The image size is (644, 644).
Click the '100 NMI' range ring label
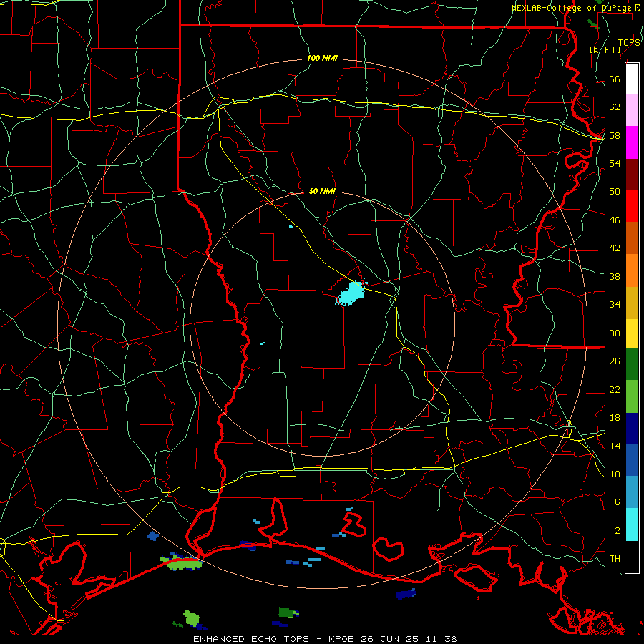click(x=322, y=58)
